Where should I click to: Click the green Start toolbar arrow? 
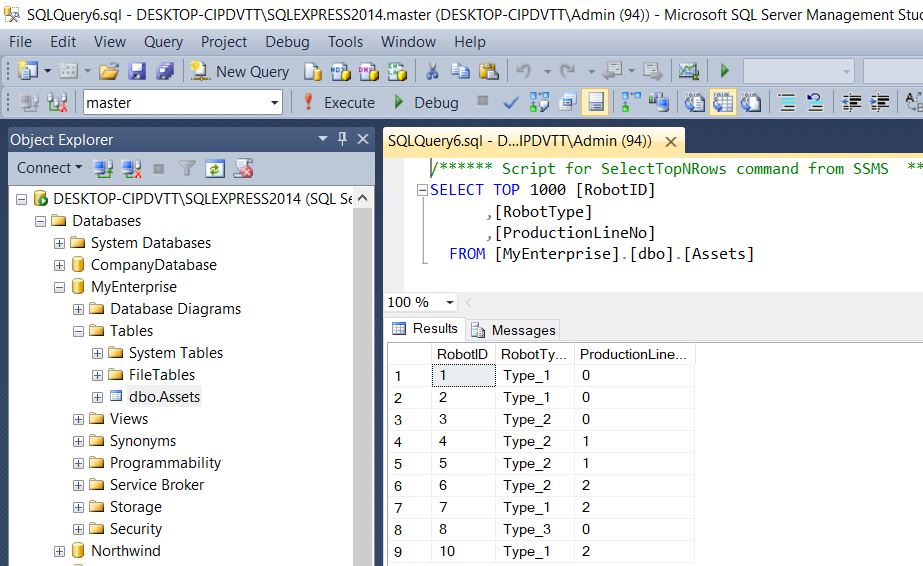[x=725, y=71]
